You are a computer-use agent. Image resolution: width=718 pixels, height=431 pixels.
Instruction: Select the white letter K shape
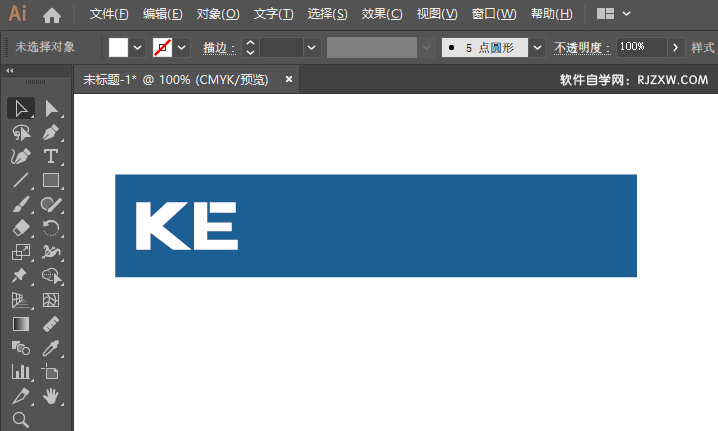point(160,226)
